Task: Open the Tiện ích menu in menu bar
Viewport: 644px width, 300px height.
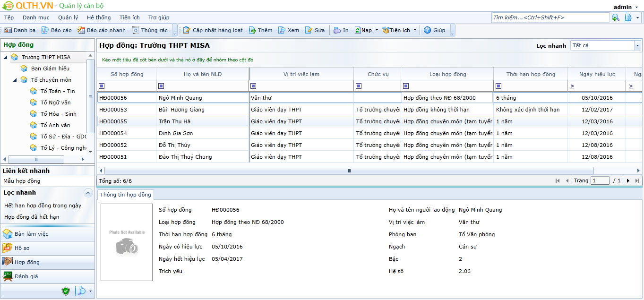Action: pos(129,17)
